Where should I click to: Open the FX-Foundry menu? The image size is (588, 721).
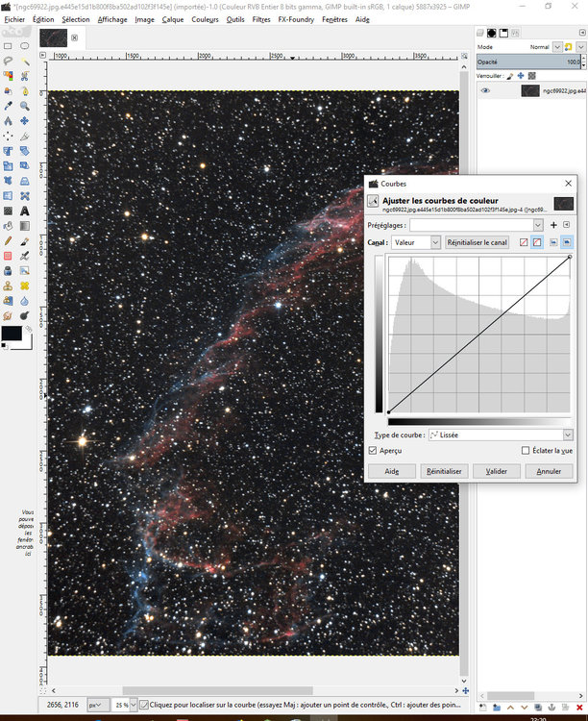tap(296, 20)
